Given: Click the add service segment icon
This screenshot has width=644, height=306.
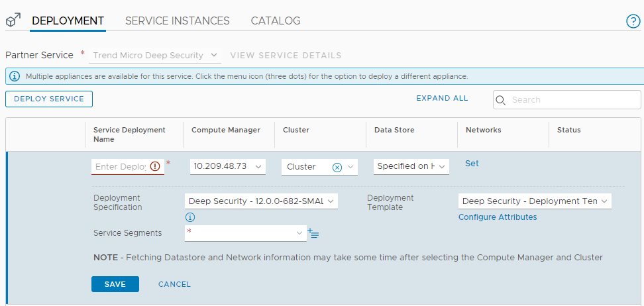Looking at the screenshot, I should coord(313,233).
